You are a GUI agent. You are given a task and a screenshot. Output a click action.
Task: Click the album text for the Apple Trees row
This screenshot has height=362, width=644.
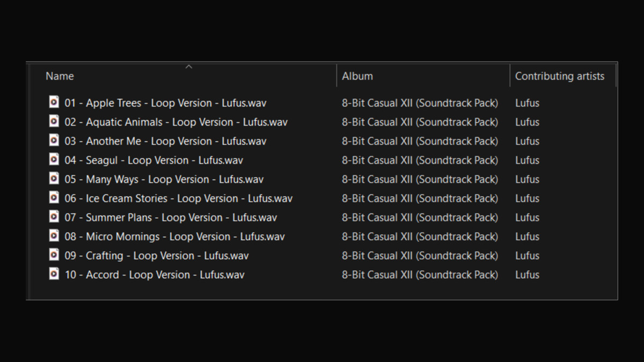point(420,103)
